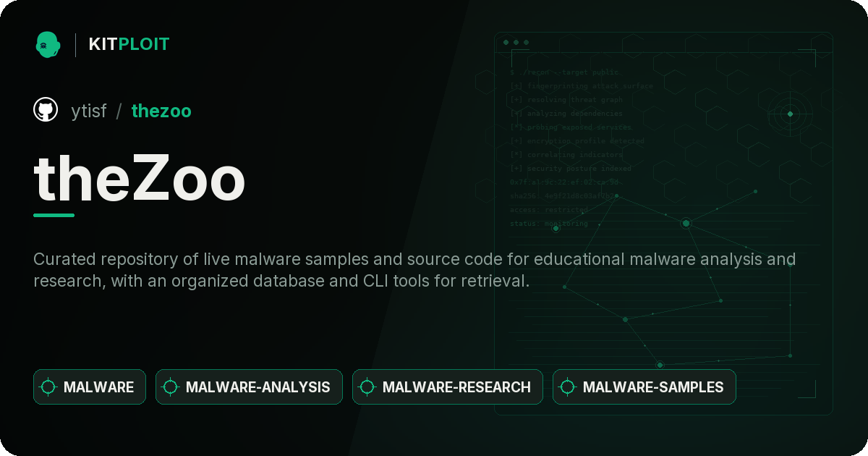Select the MALWARE-RESEARCH tag

448,387
